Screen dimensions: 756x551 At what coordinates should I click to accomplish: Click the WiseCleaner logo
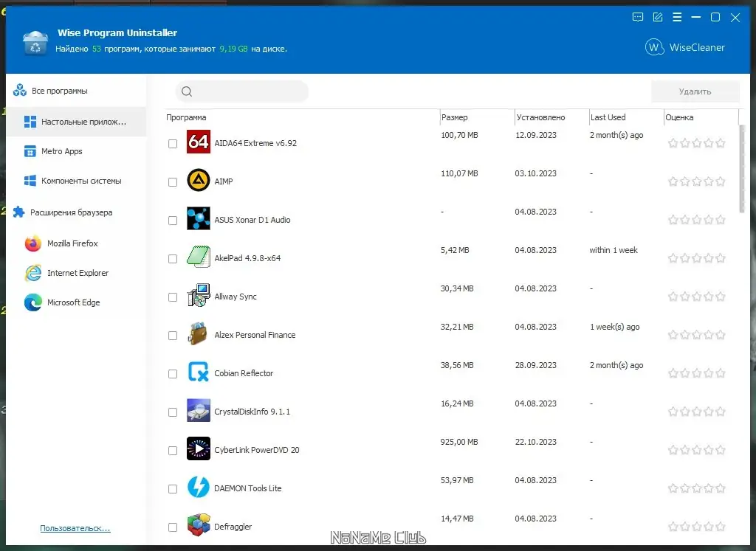(684, 47)
